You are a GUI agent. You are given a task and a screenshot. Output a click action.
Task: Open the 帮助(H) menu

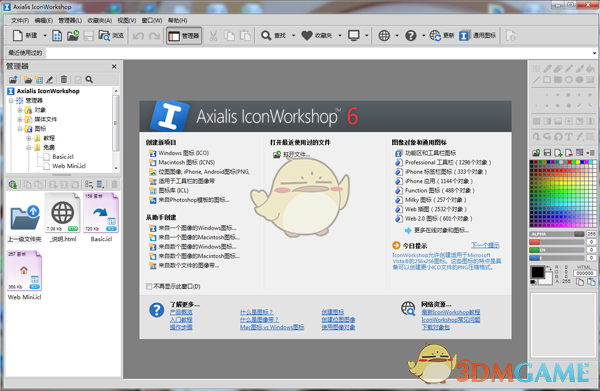178,20
